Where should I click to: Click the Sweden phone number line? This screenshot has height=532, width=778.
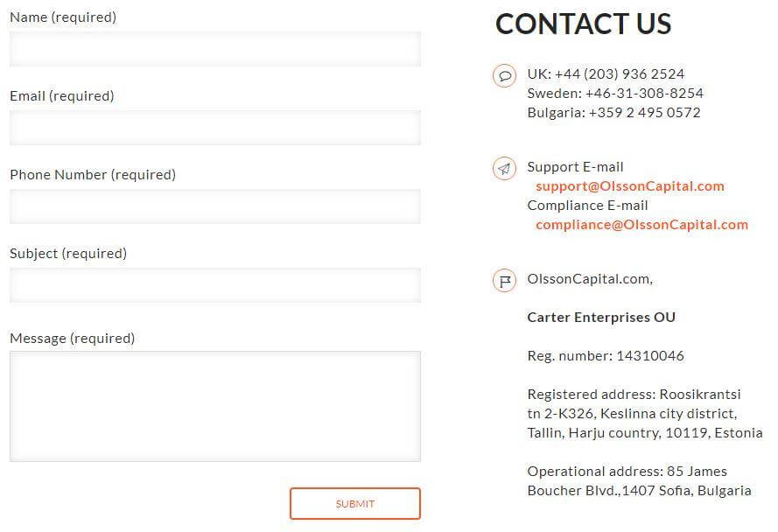(615, 94)
